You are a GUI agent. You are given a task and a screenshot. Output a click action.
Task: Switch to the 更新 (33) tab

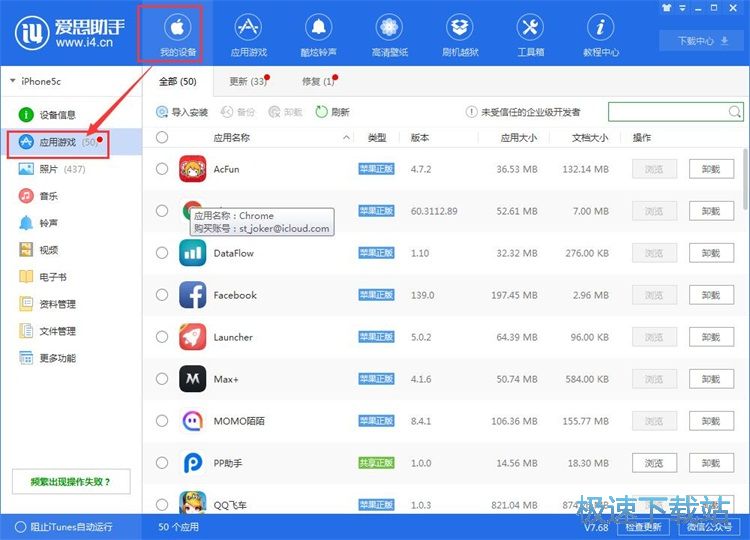[x=248, y=82]
